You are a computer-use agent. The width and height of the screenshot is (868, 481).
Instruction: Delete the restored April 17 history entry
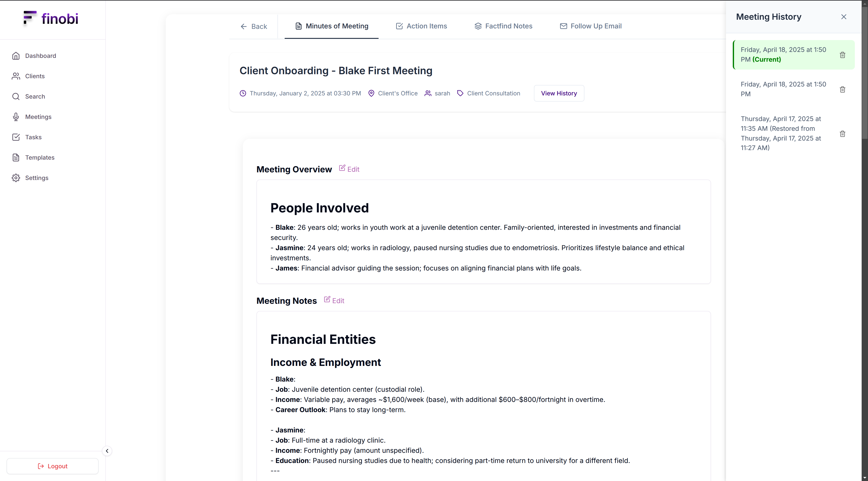842,134
